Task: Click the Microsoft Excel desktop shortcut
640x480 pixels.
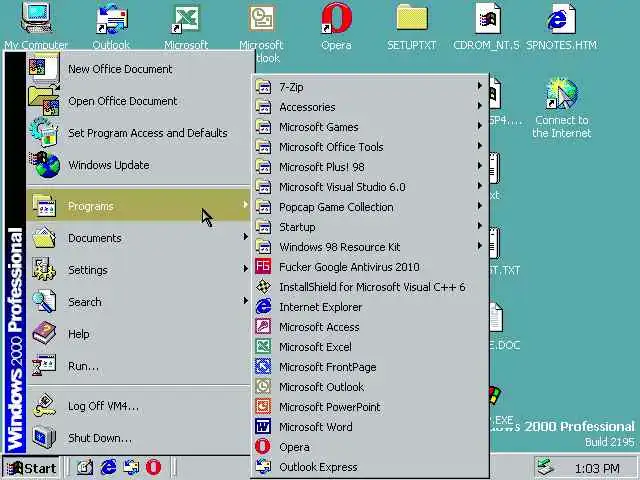Action: pyautogui.click(x=186, y=20)
